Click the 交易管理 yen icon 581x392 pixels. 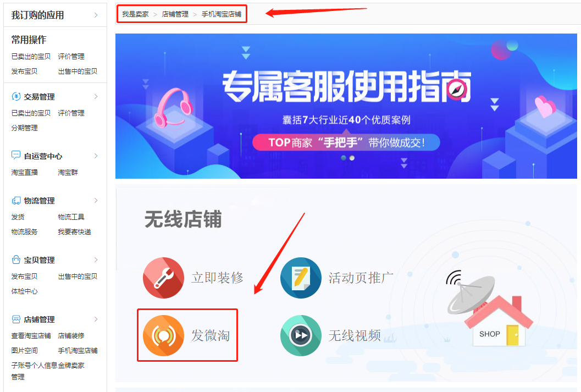coord(16,96)
